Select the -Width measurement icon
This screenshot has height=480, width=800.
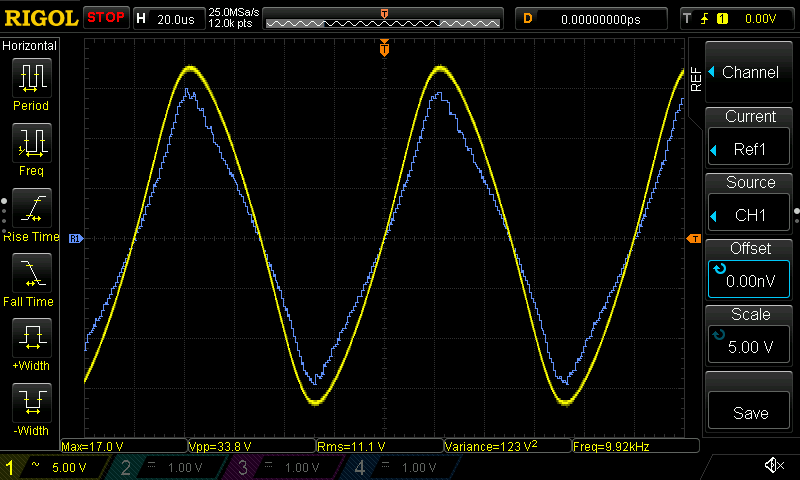pos(31,408)
